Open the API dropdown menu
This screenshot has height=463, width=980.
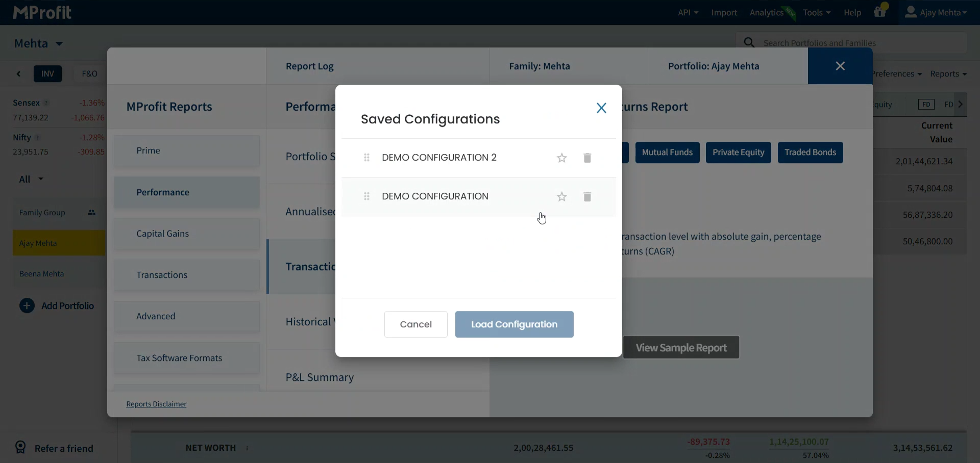coord(688,13)
